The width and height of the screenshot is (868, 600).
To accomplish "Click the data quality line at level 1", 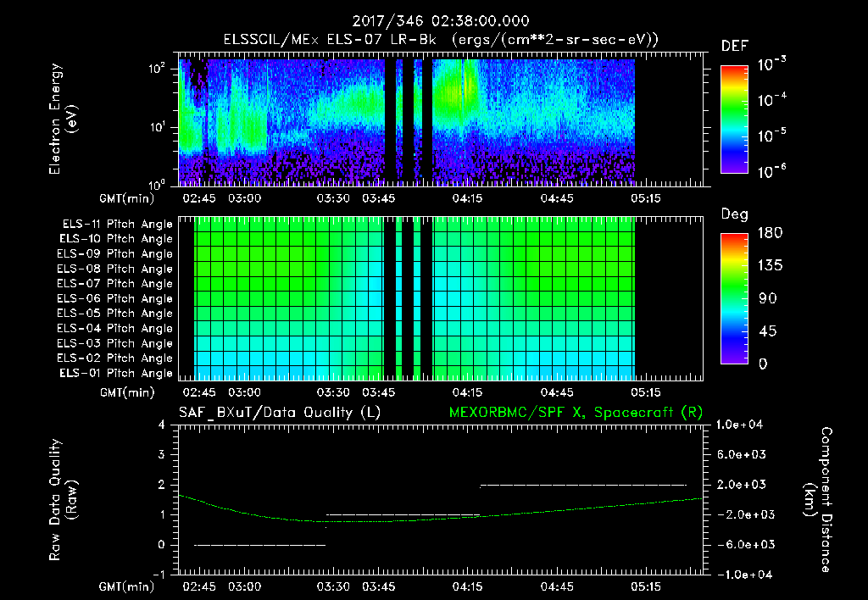I will [x=403, y=514].
